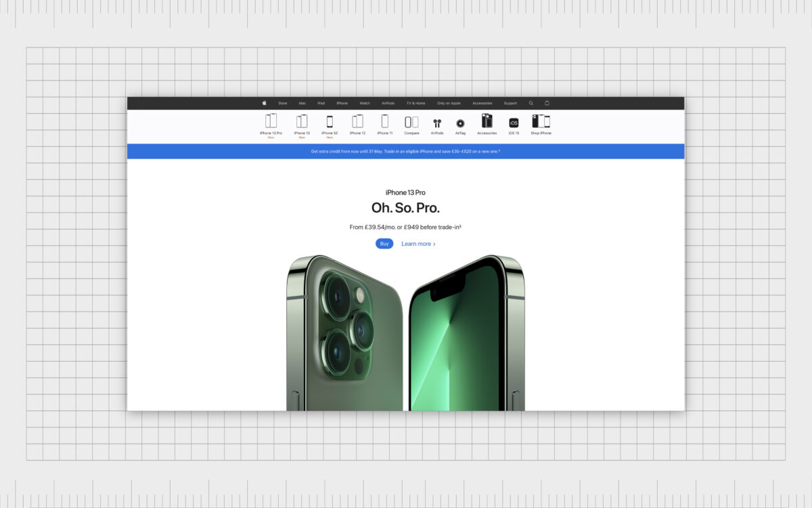The height and width of the screenshot is (508, 812).
Task: Select the iPhone SE product icon
Action: click(330, 122)
